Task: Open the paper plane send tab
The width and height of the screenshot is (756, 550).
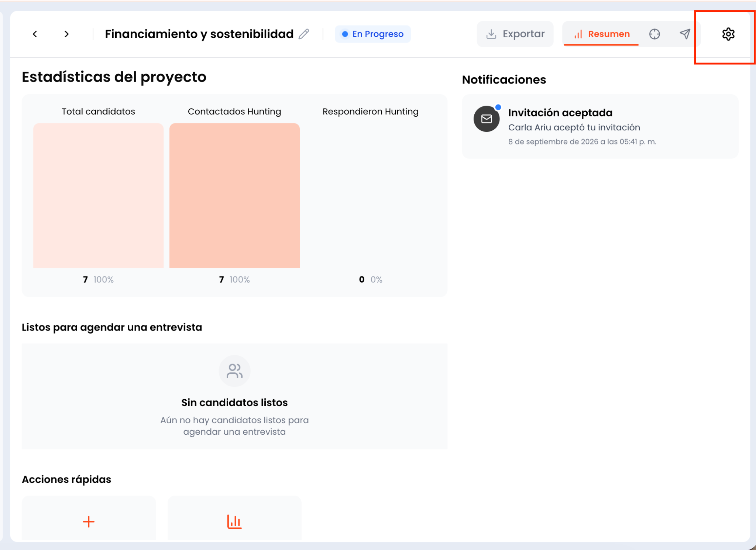Action: click(x=685, y=34)
